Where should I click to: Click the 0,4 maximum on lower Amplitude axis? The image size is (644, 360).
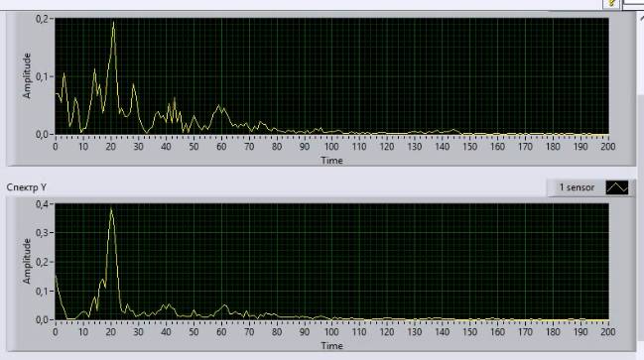[x=42, y=204]
